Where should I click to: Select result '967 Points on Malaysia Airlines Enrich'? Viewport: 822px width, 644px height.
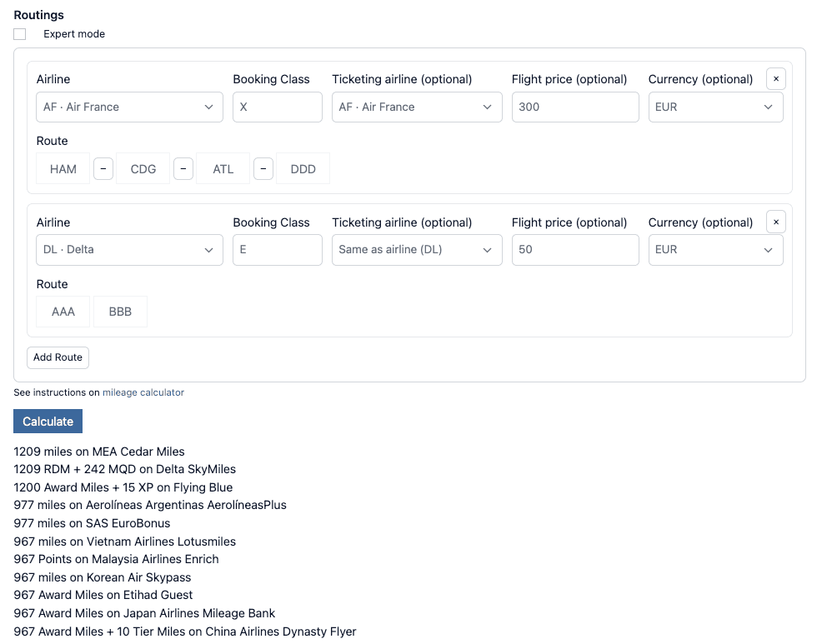tap(116, 559)
